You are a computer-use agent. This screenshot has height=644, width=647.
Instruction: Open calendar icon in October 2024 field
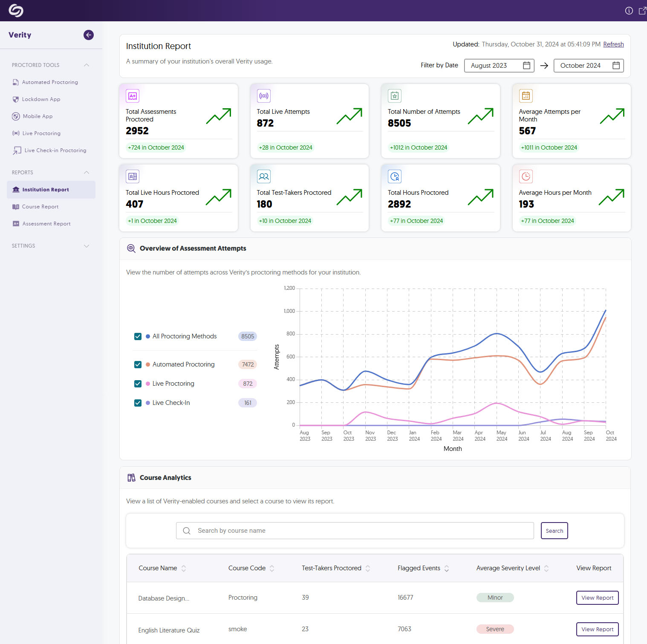click(616, 66)
